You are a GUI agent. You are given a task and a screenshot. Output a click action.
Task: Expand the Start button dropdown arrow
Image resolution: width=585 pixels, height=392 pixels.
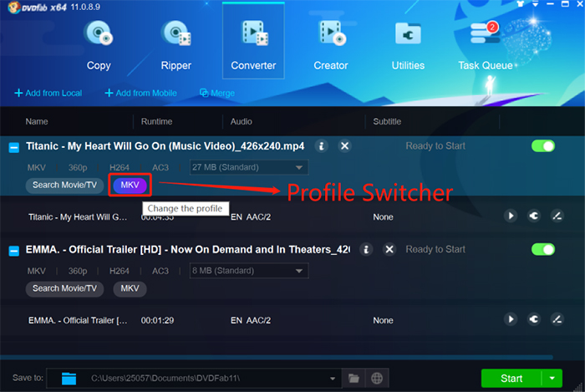pos(552,378)
